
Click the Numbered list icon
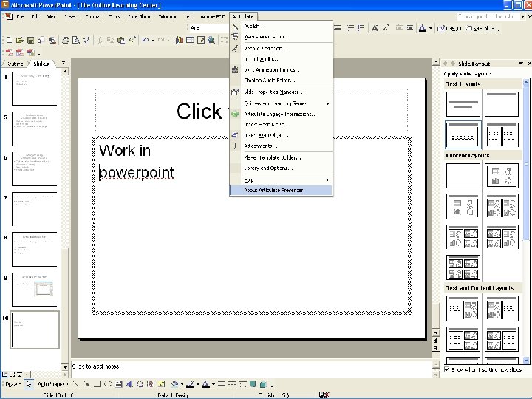tap(350, 28)
